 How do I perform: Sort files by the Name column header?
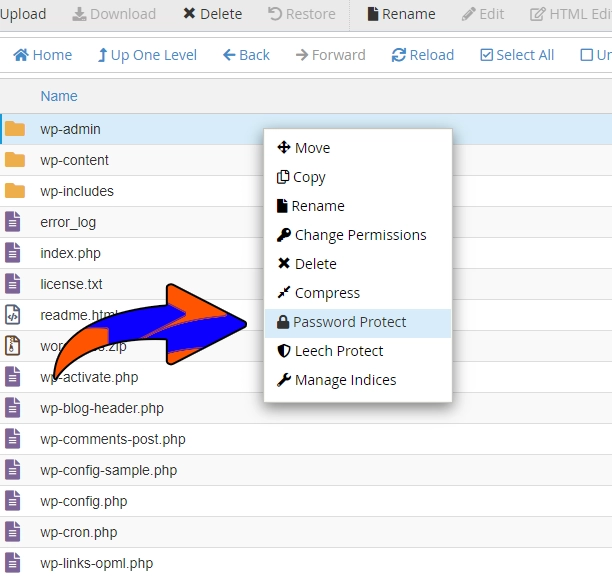point(59,96)
